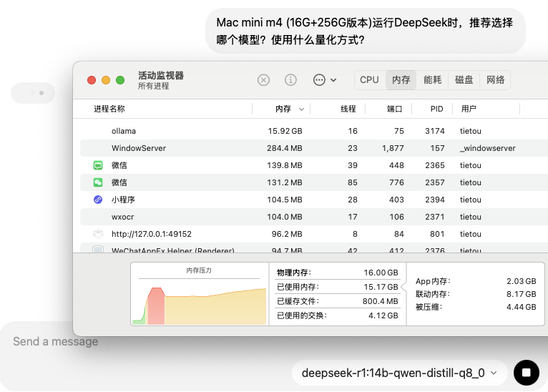Image resolution: width=548 pixels, height=392 pixels.
Task: Click the 15.92 GB memory value
Action: click(285, 131)
